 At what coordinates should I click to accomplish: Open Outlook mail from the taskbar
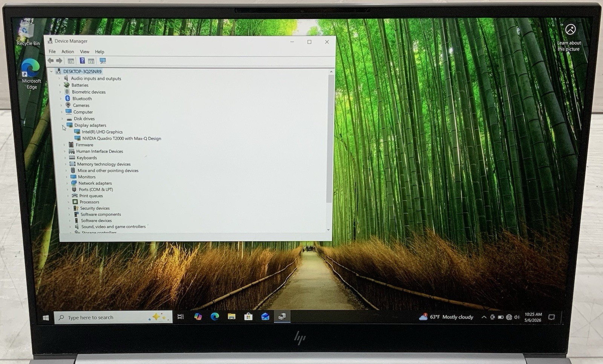[x=265, y=317]
